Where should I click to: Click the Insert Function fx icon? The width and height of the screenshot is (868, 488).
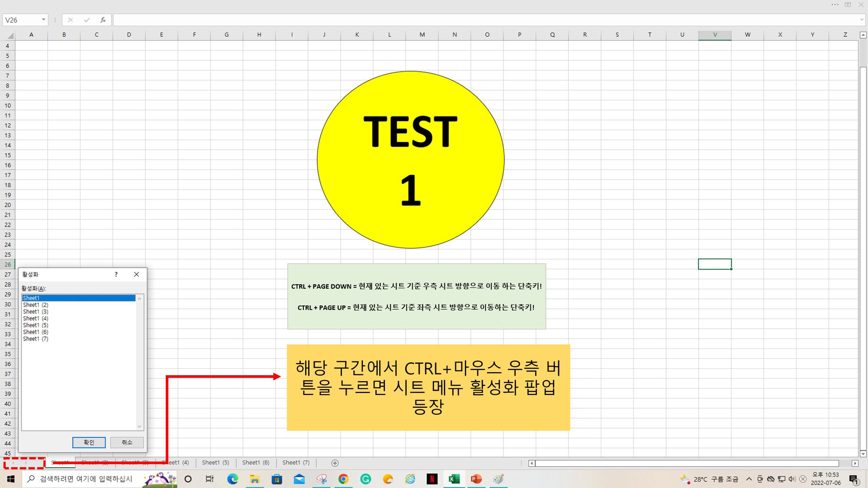click(x=103, y=20)
